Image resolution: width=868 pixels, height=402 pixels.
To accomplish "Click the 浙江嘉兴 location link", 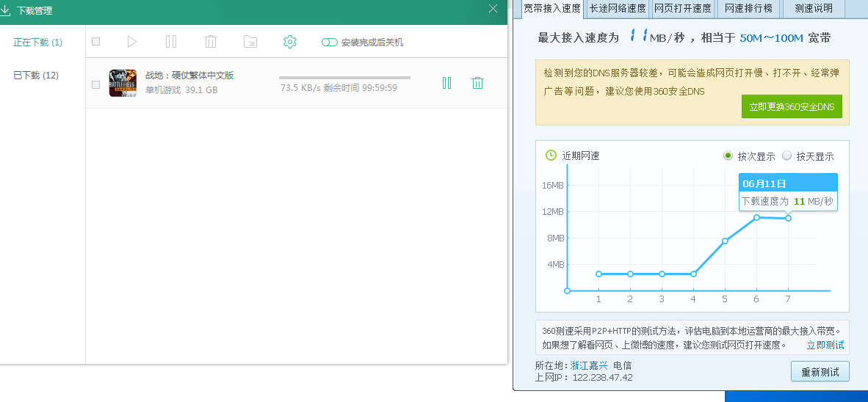I will click(589, 365).
